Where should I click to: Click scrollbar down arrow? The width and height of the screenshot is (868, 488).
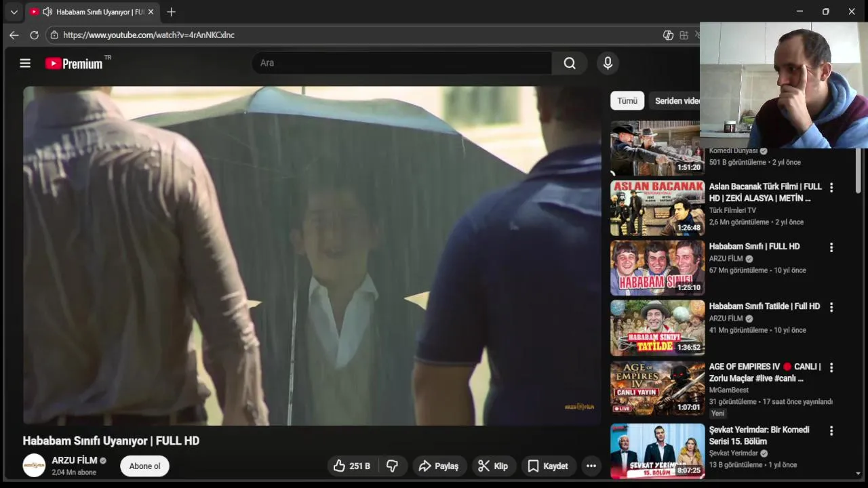pyautogui.click(x=859, y=473)
